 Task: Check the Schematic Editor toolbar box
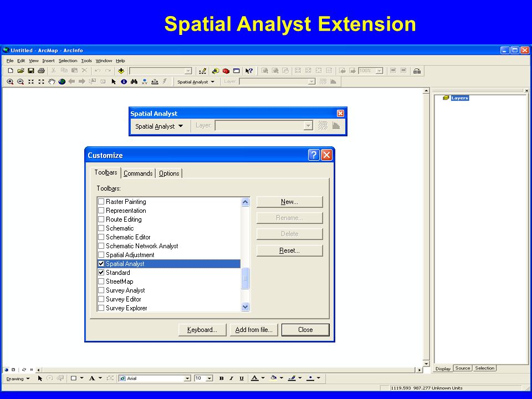pos(101,237)
